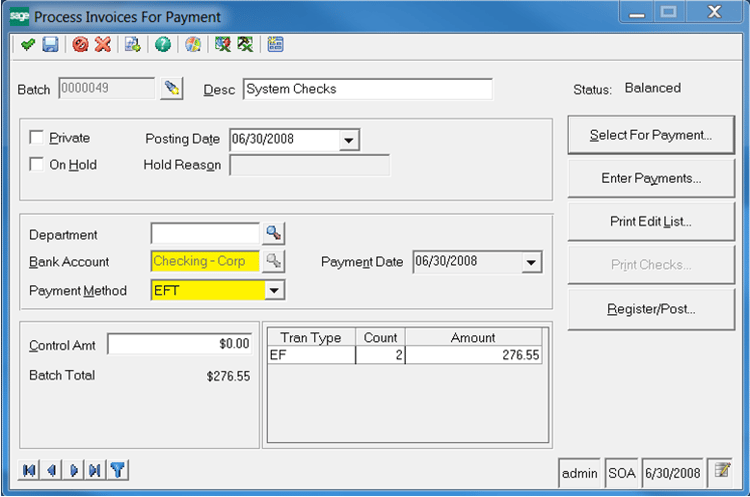Click the Register/Post button

click(650, 309)
